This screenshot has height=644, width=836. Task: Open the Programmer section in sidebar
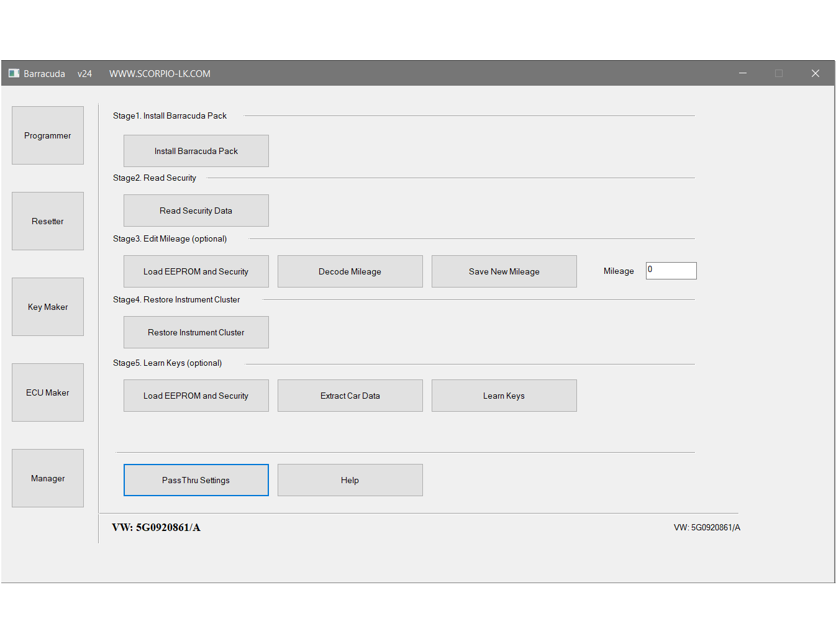click(x=48, y=135)
